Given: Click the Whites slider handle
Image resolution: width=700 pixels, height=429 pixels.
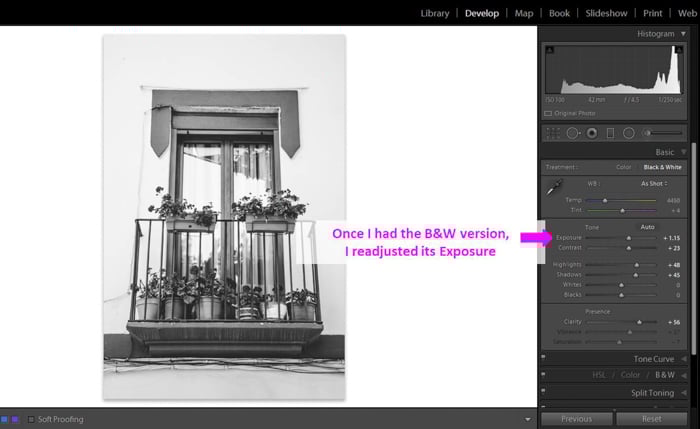Looking at the screenshot, I should [621, 285].
